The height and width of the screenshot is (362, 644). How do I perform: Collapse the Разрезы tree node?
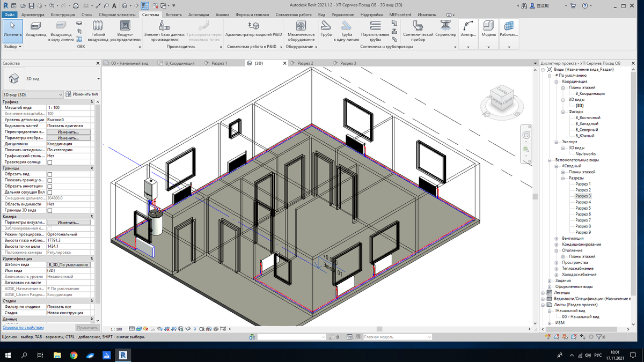[x=563, y=178]
